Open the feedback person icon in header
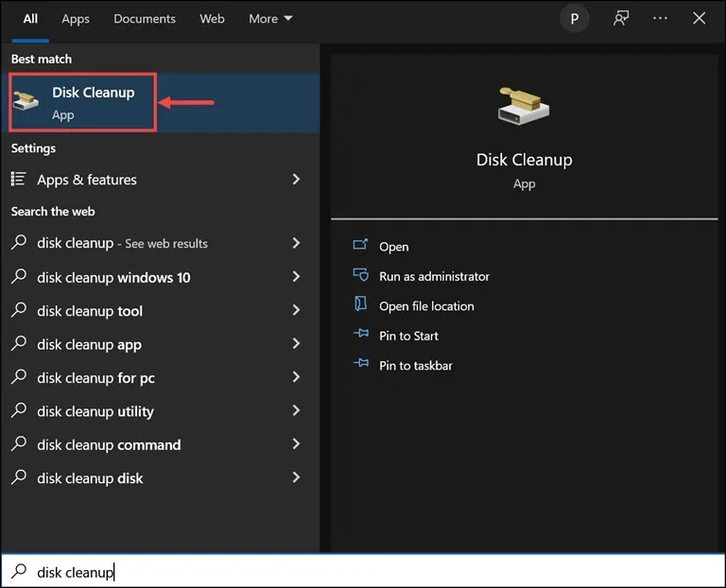 [621, 19]
